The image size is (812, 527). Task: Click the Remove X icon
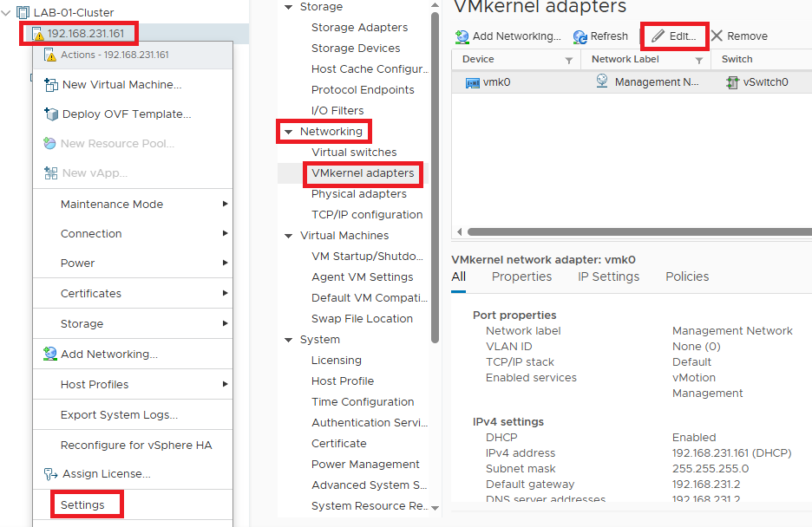[717, 36]
